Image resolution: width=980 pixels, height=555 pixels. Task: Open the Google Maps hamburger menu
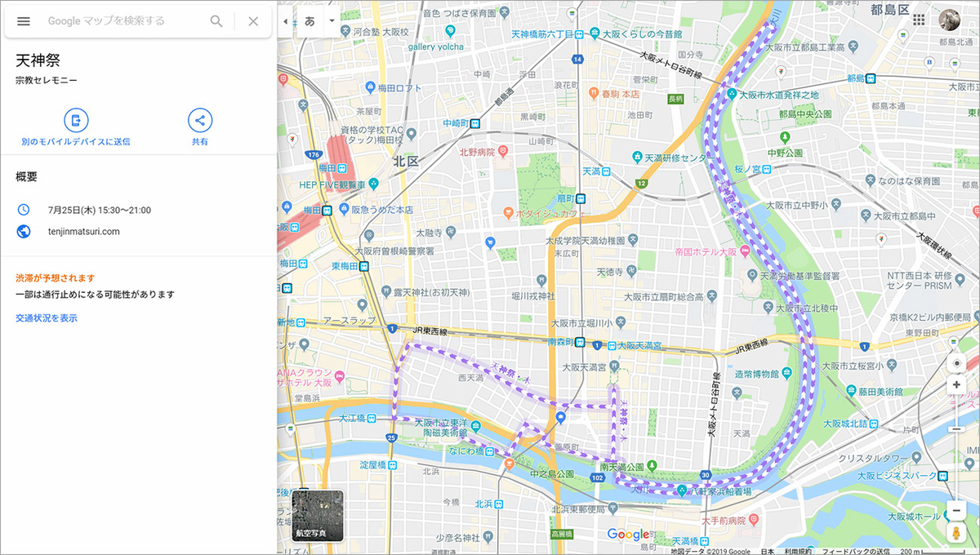pos(24,21)
